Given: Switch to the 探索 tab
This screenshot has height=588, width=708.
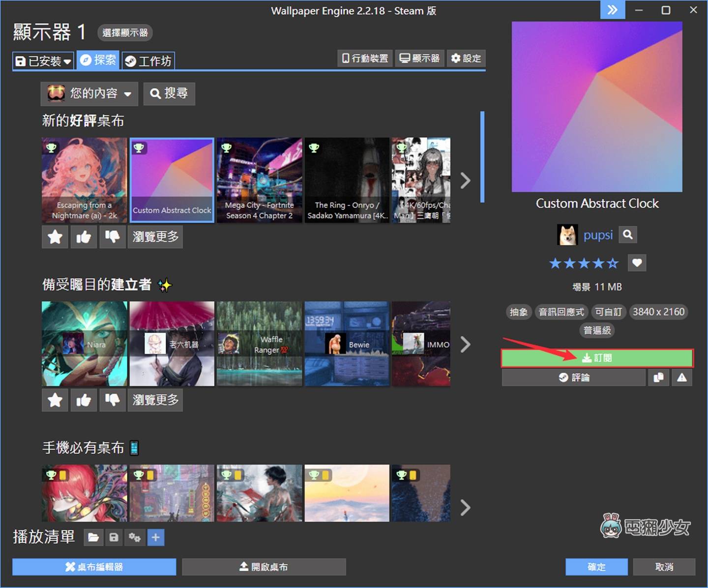Looking at the screenshot, I should 97,60.
